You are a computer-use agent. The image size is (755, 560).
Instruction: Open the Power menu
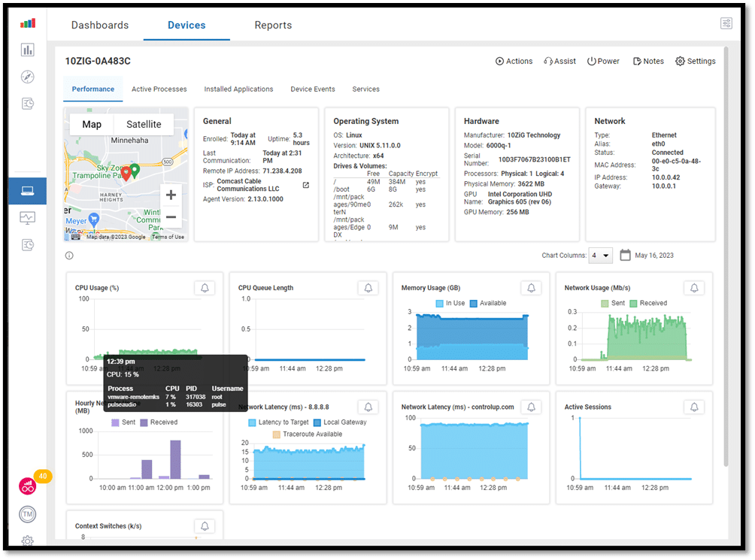[603, 61]
